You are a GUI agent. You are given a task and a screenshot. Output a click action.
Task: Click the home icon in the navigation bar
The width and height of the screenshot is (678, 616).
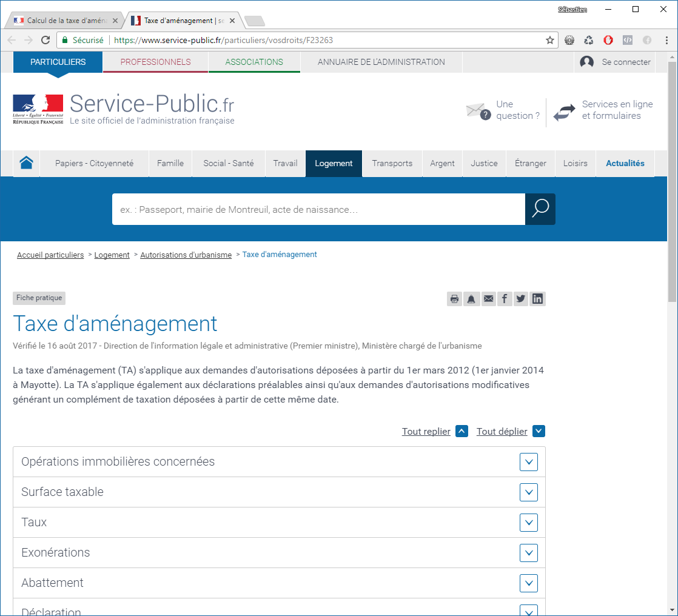pyautogui.click(x=26, y=163)
